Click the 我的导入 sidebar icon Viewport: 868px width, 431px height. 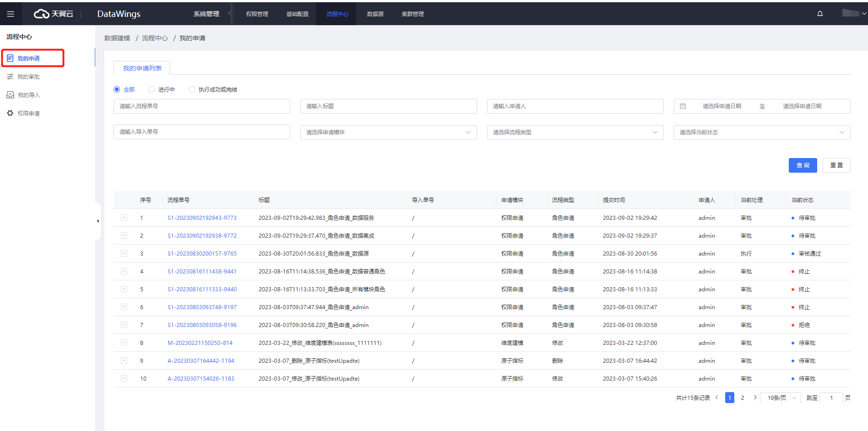pyautogui.click(x=10, y=95)
